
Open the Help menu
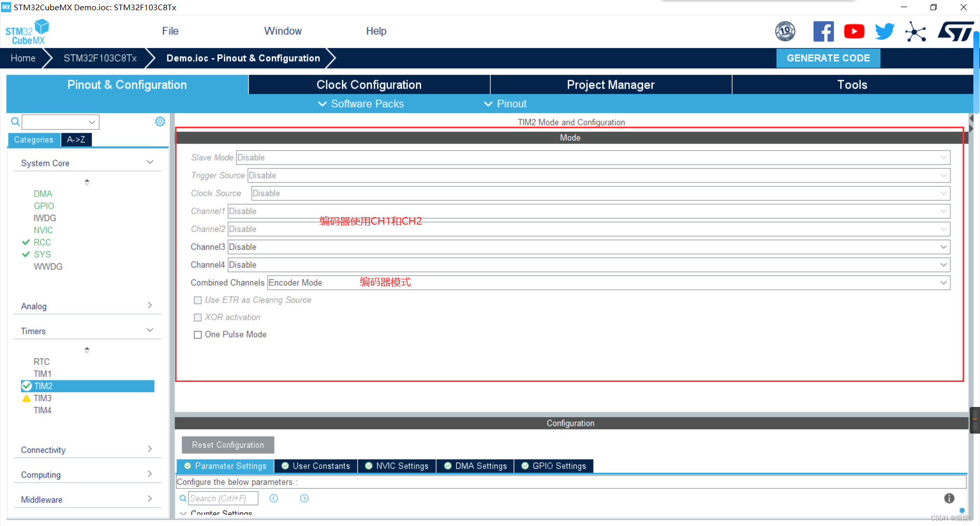[x=376, y=31]
